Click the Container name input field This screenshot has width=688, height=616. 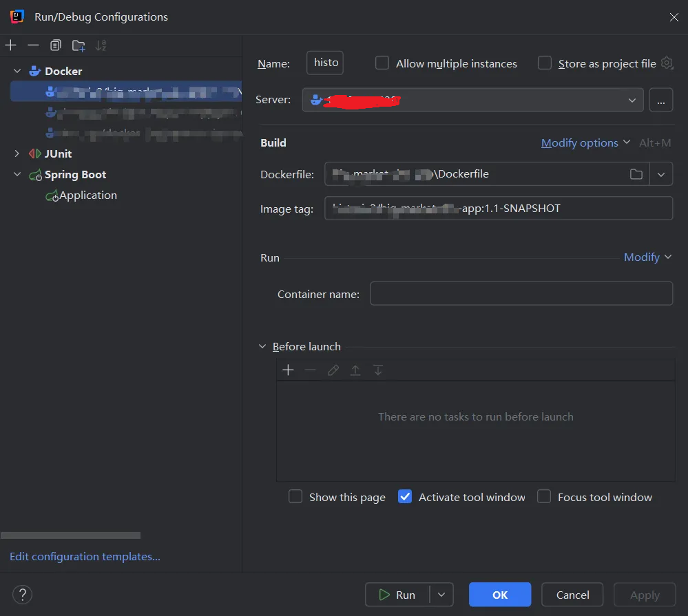tap(521, 294)
